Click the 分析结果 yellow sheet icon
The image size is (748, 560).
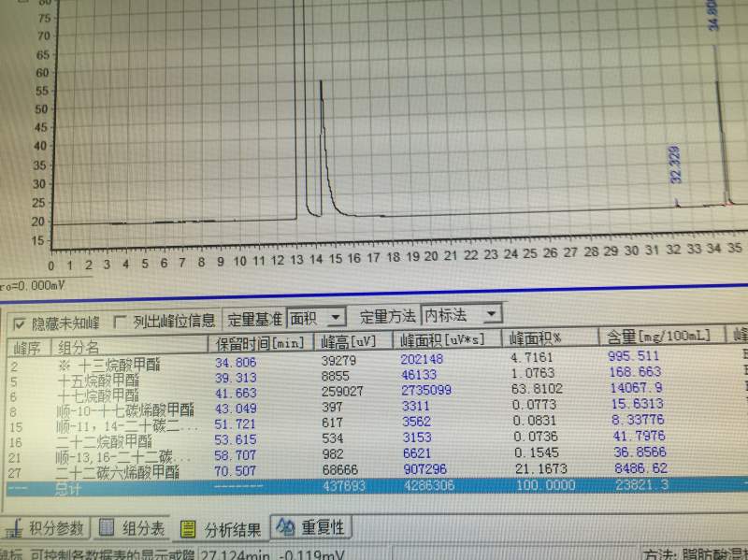click(188, 529)
